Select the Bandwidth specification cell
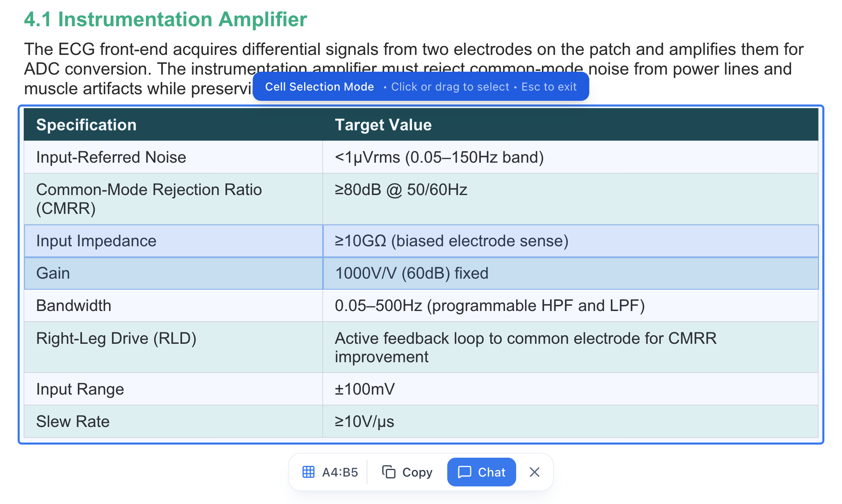Image resolution: width=842 pixels, height=504 pixels. pyautogui.click(x=123, y=305)
